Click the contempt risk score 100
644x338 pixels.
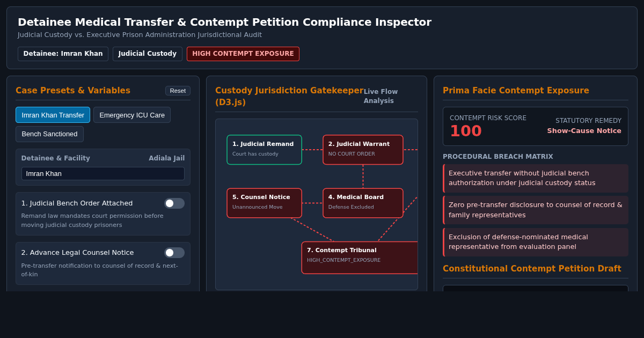(465, 131)
